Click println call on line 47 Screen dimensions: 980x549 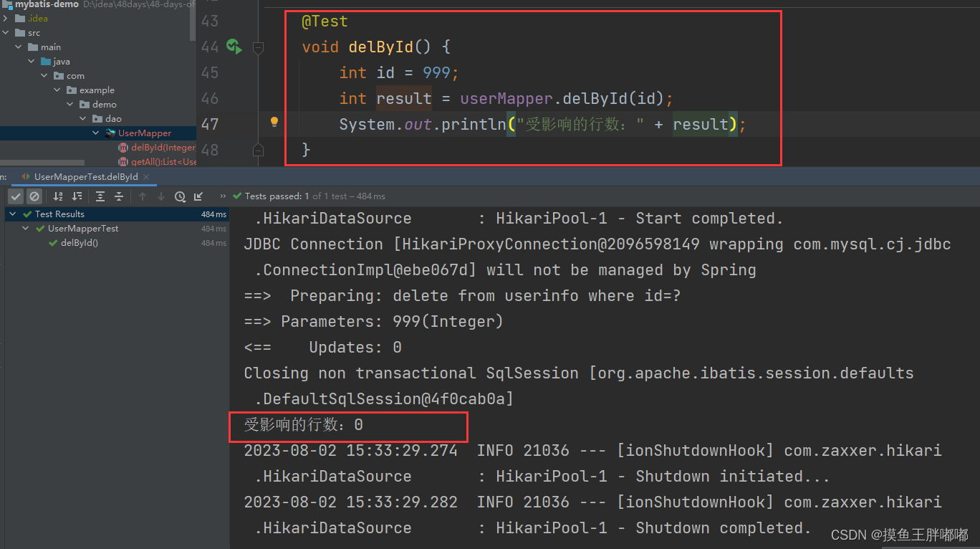pyautogui.click(x=473, y=125)
